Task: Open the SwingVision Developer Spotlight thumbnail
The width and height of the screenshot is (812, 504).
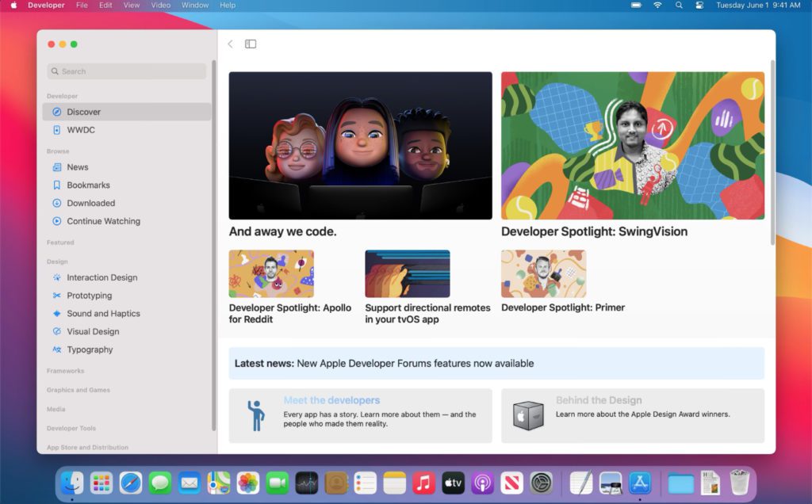Action: tap(632, 145)
